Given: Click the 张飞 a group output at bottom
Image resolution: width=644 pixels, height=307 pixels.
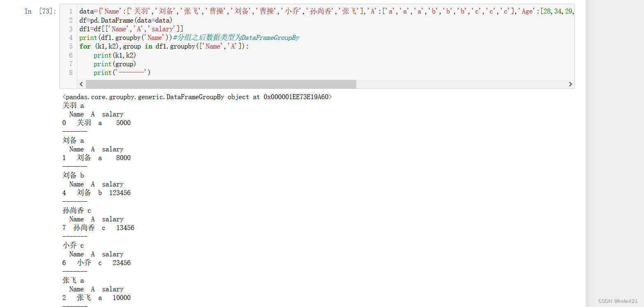Looking at the screenshot, I should point(73,280).
